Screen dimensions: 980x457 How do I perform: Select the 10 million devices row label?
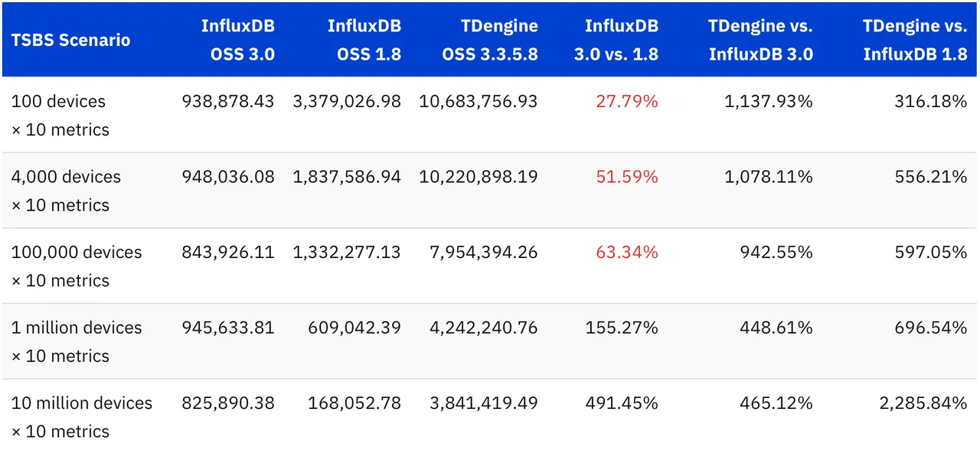pos(82,416)
